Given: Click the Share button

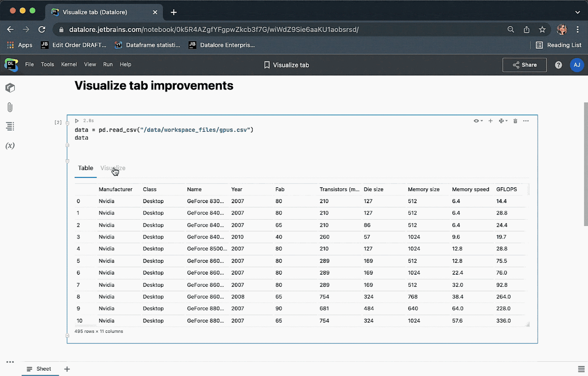Looking at the screenshot, I should pos(524,65).
